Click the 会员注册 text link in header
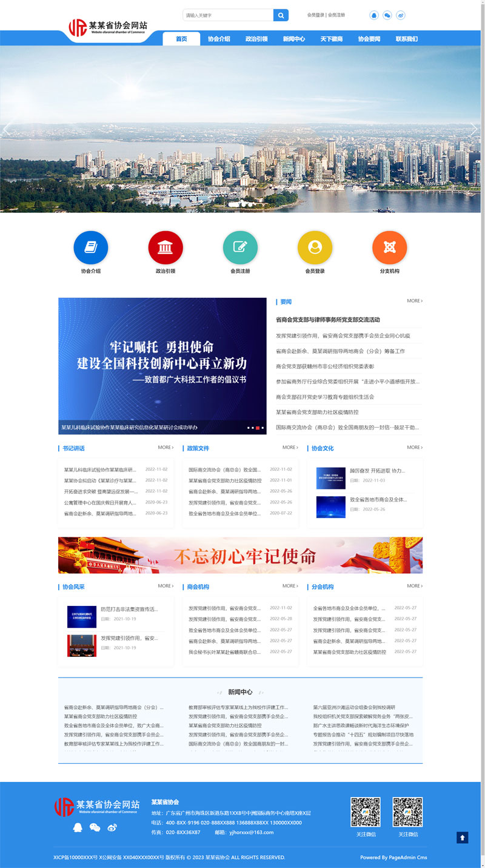Screen dimensions: 485x868 pos(336,15)
